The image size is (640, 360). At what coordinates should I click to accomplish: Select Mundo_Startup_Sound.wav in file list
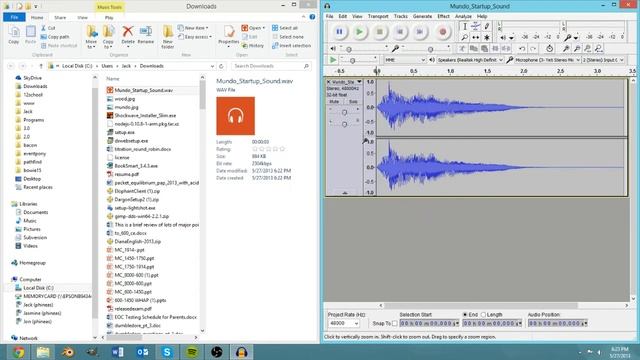click(144, 90)
